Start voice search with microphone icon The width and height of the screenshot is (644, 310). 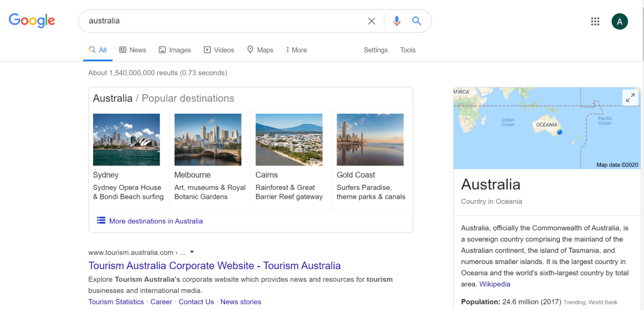(x=396, y=21)
